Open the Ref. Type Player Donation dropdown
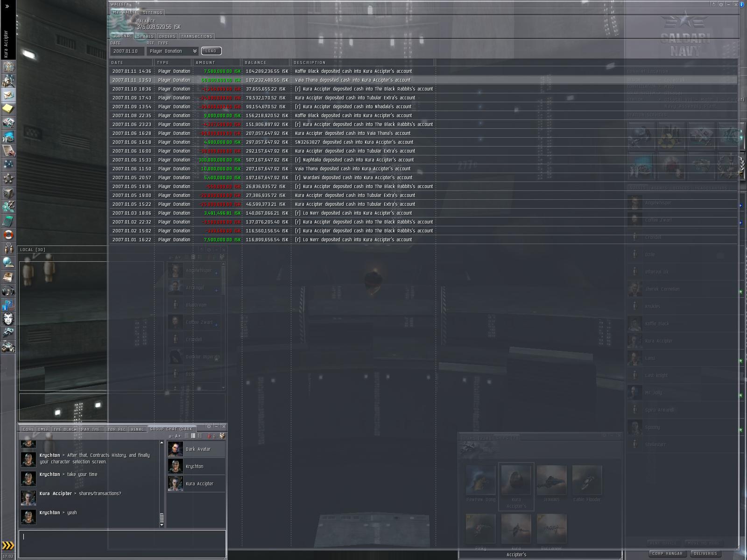The image size is (747, 560). tap(172, 51)
